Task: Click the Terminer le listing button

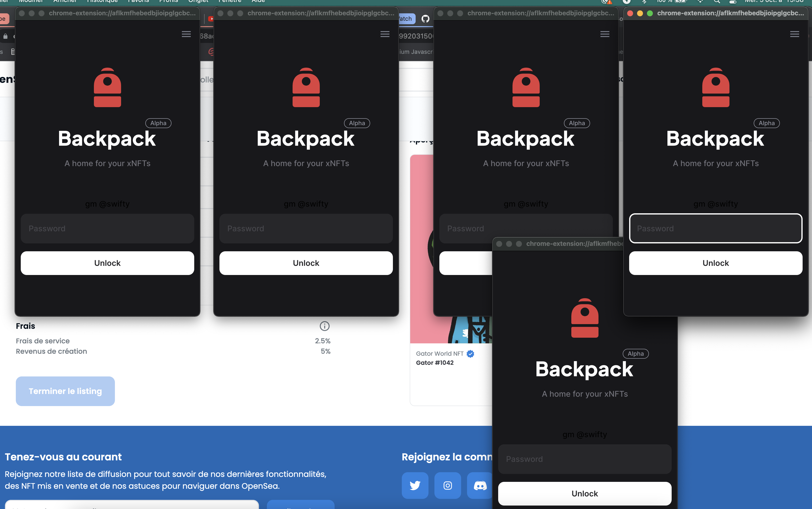Action: (x=65, y=391)
